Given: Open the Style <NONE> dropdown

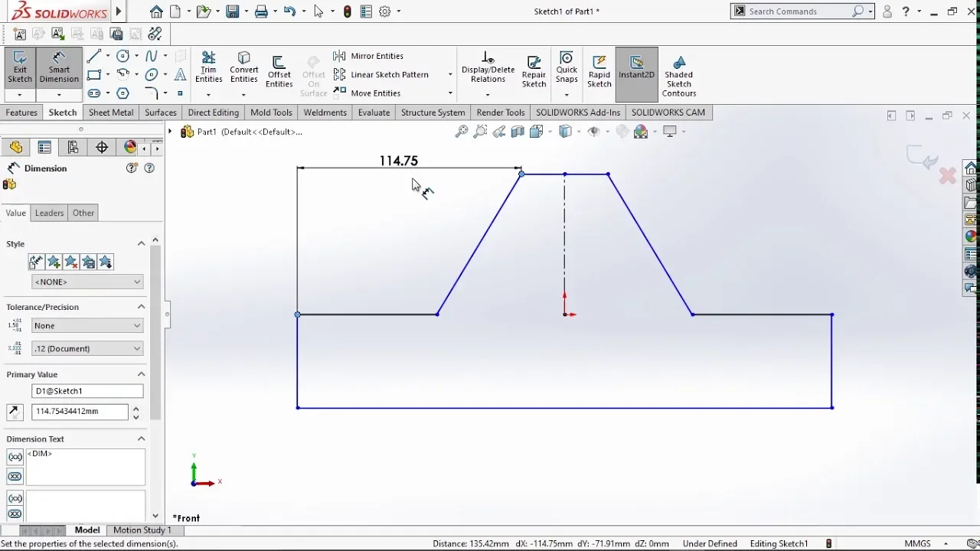Looking at the screenshot, I should click(87, 282).
